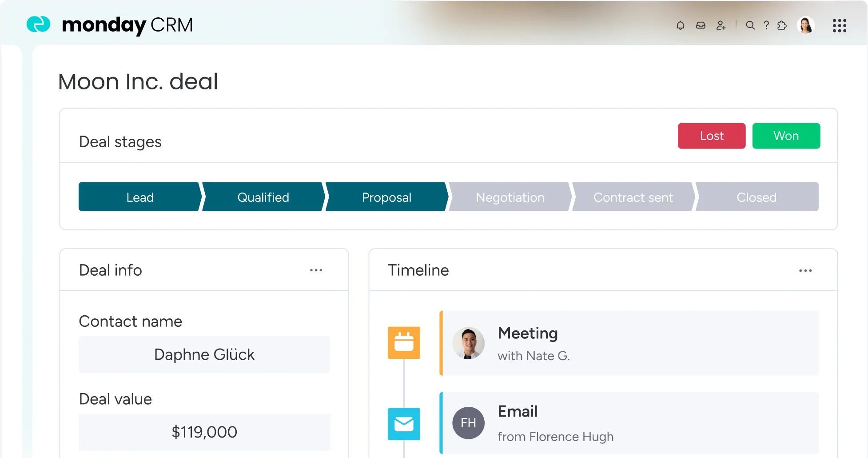The image size is (868, 458).
Task: Open Timeline more options menu
Action: click(x=805, y=270)
